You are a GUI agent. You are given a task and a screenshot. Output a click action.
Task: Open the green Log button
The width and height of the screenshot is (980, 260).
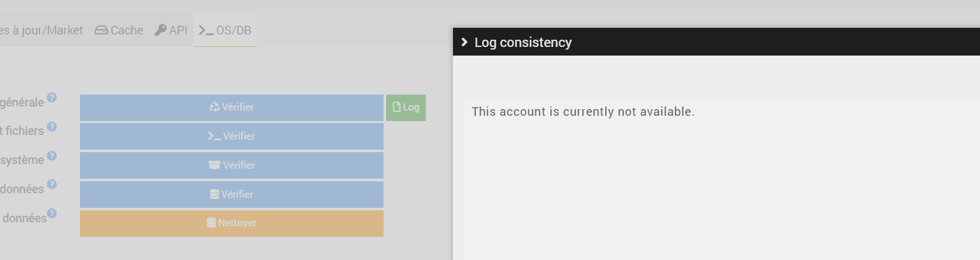click(406, 107)
